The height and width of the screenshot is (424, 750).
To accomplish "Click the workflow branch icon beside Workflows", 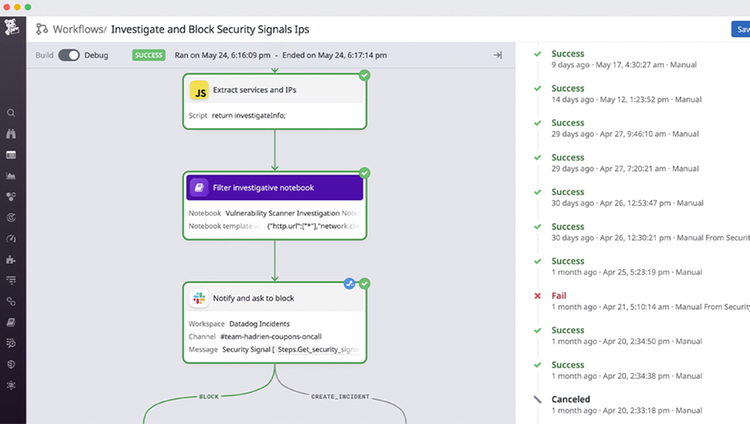I will (x=42, y=29).
